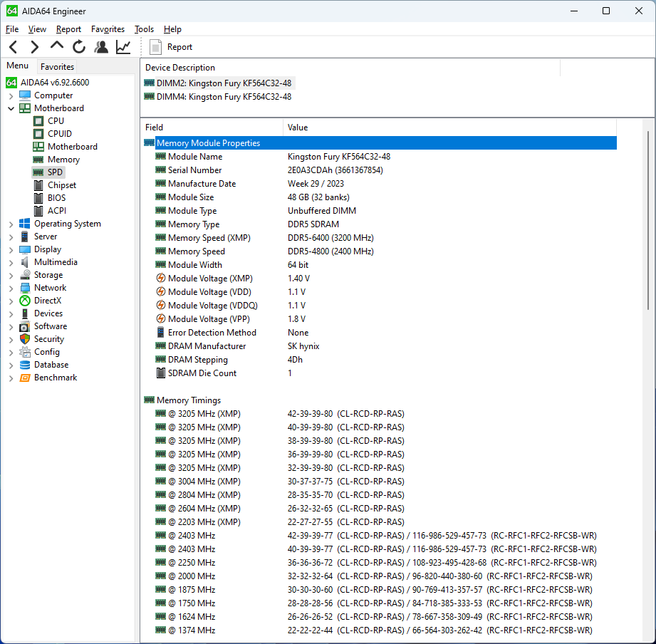Click the Module Voltage (XMP) lightning icon
656x644 pixels.
coord(161,279)
